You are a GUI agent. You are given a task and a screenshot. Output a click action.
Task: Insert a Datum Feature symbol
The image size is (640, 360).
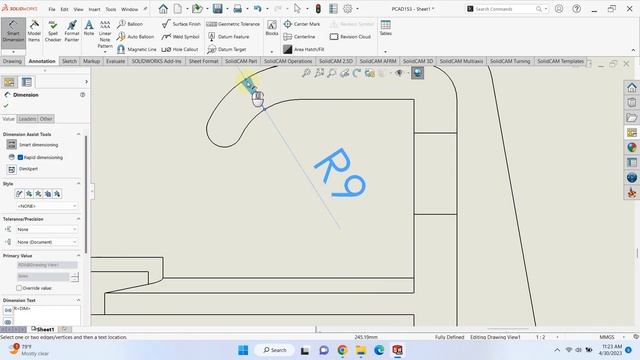tap(228, 37)
